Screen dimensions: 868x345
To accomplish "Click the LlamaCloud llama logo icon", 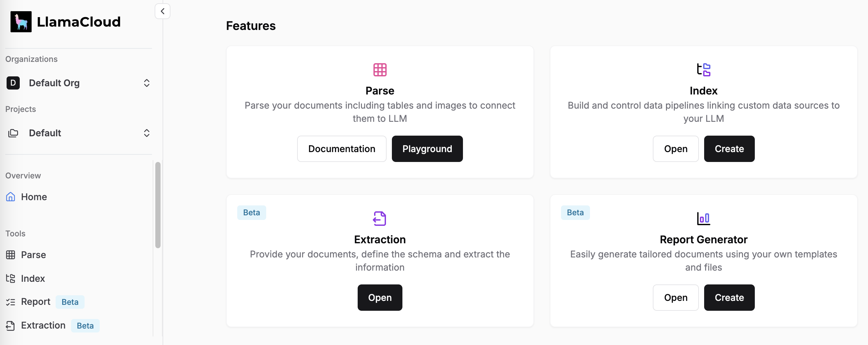I will coord(21,22).
